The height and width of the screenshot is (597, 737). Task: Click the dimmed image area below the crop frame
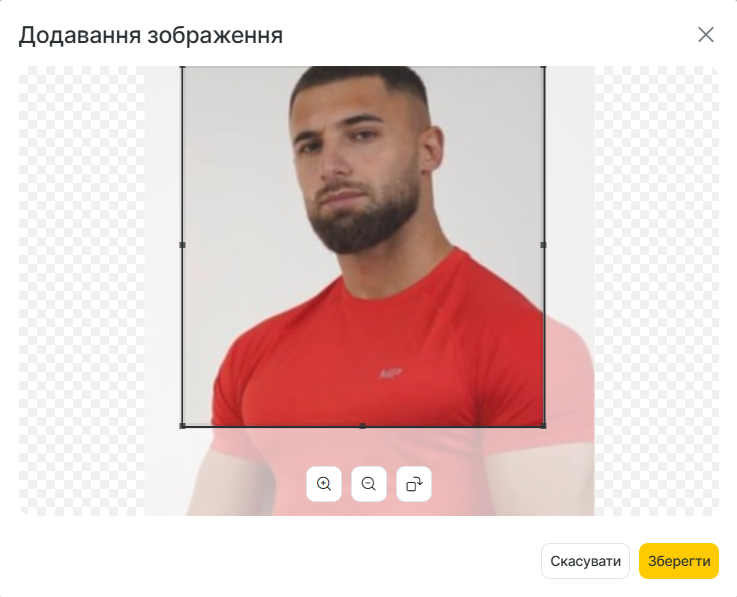pos(362,447)
